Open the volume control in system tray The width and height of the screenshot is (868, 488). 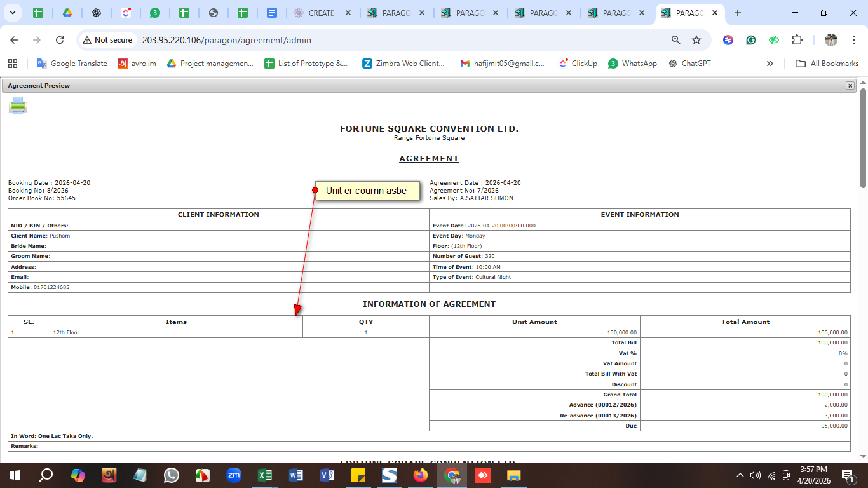click(x=756, y=475)
